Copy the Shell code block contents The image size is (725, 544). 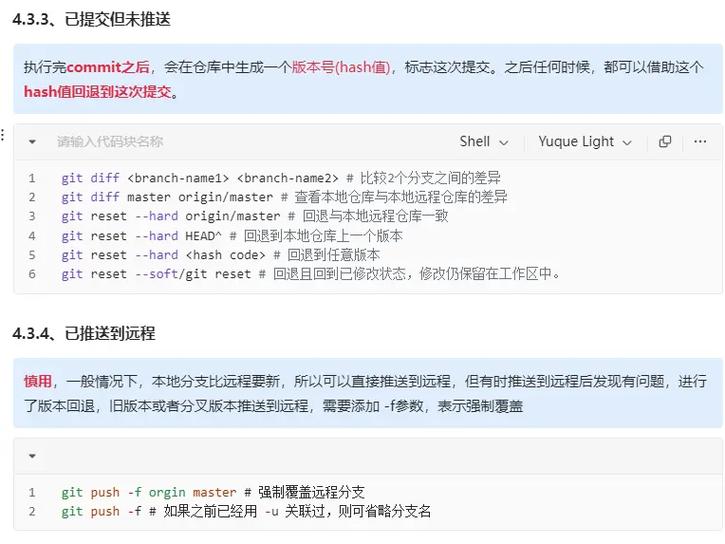pos(665,141)
